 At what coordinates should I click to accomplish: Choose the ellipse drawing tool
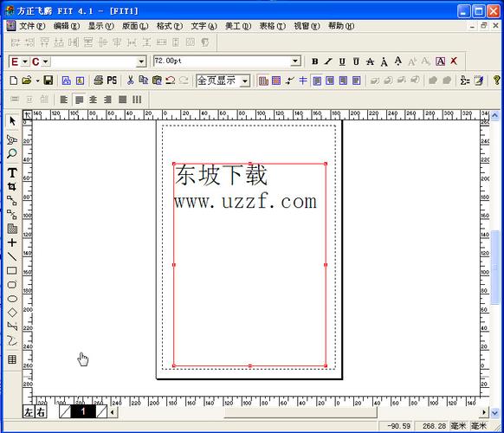click(x=12, y=299)
